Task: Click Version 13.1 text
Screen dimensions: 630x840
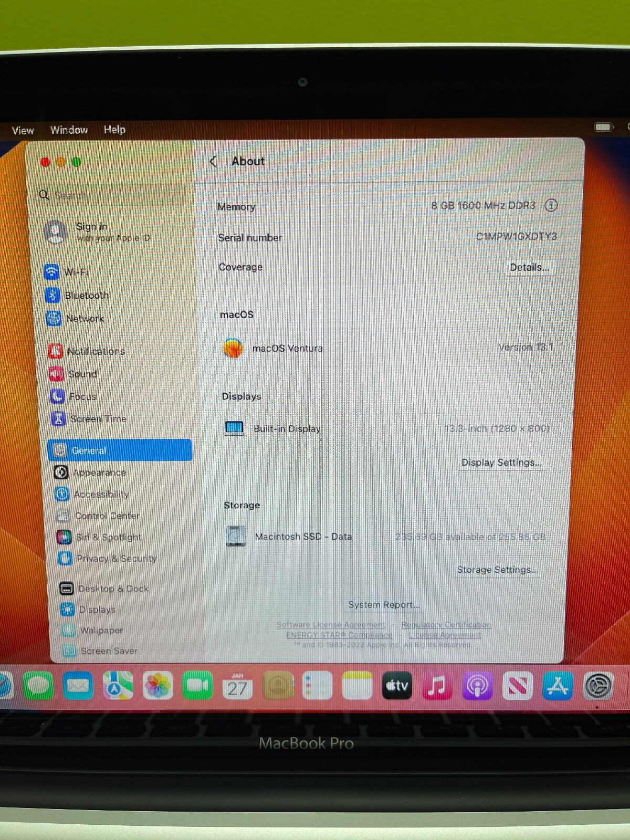Action: click(x=526, y=347)
